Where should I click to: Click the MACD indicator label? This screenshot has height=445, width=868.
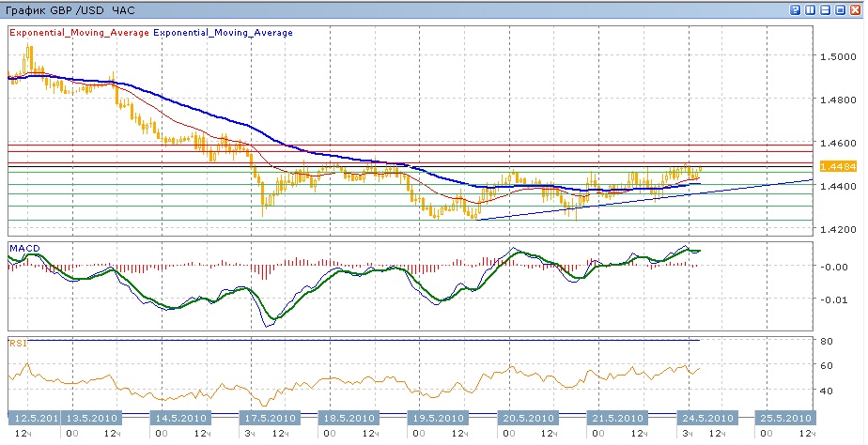click(23, 248)
